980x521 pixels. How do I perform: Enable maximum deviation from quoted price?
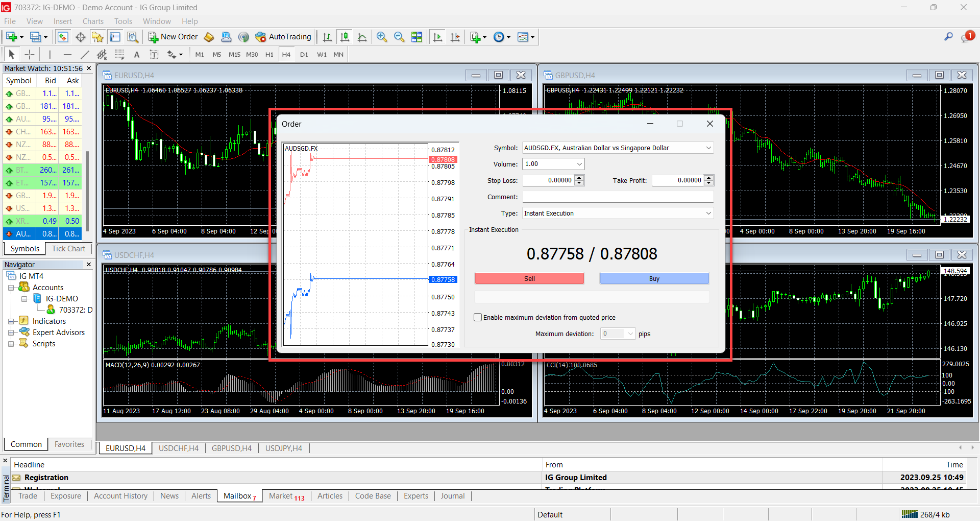point(478,317)
